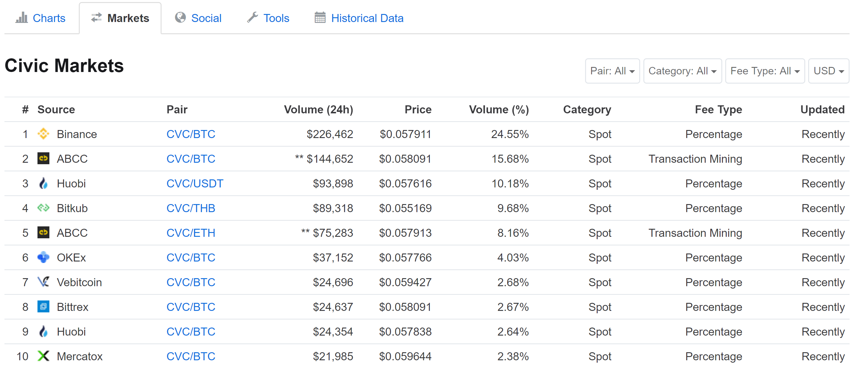Click the OKEx source name
This screenshot has width=868, height=368.
click(x=71, y=257)
